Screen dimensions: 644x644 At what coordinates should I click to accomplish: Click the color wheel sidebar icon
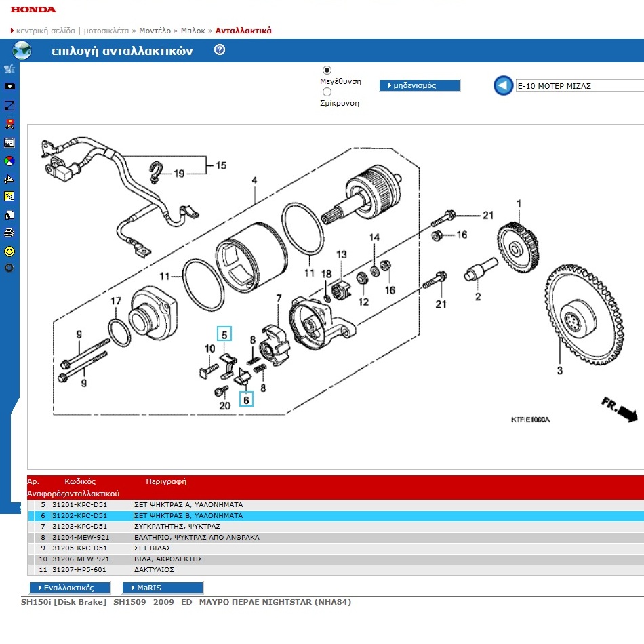pyautogui.click(x=9, y=161)
